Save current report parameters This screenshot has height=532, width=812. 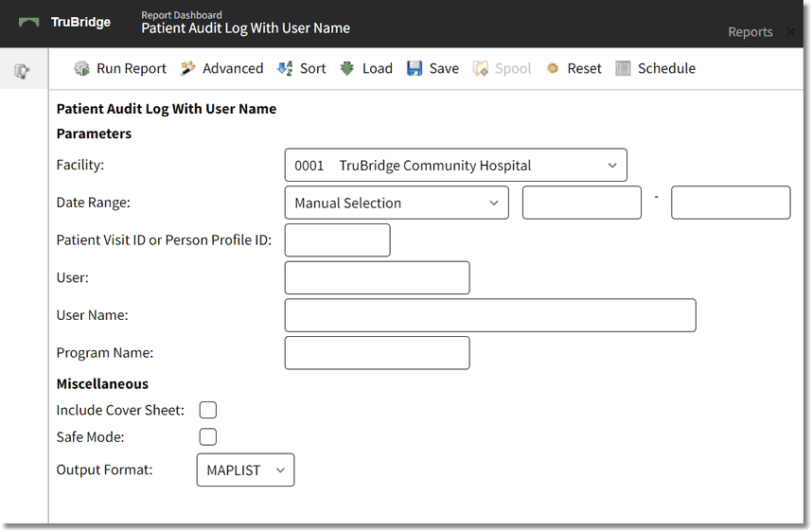(444, 68)
